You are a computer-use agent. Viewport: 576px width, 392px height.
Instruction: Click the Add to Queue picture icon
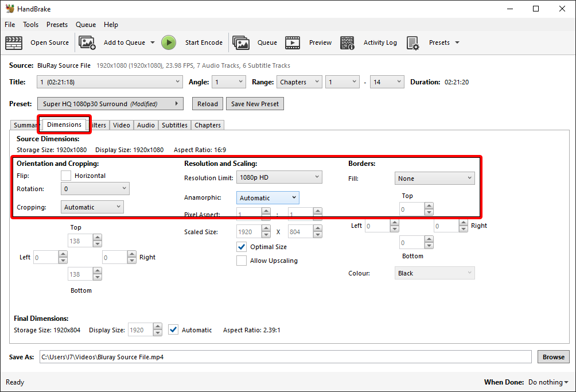click(87, 42)
